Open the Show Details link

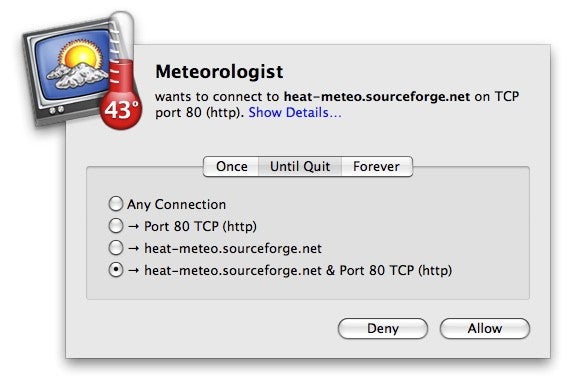(295, 113)
